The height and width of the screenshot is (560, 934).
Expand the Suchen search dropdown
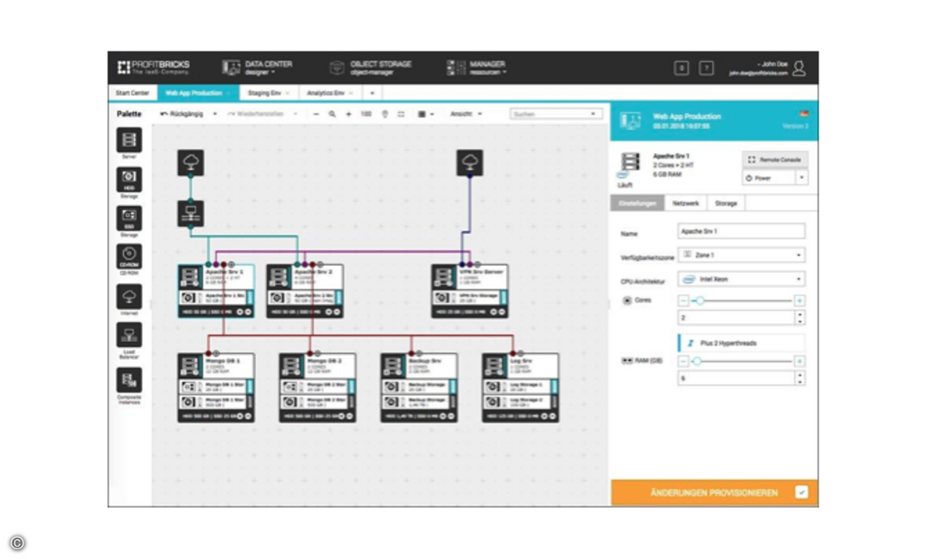click(595, 114)
